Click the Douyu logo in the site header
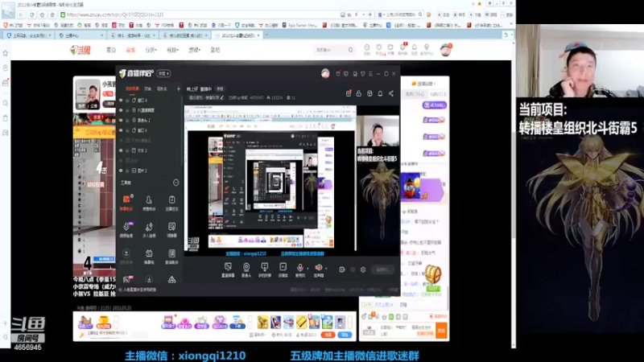644x362 pixels. coord(80,50)
